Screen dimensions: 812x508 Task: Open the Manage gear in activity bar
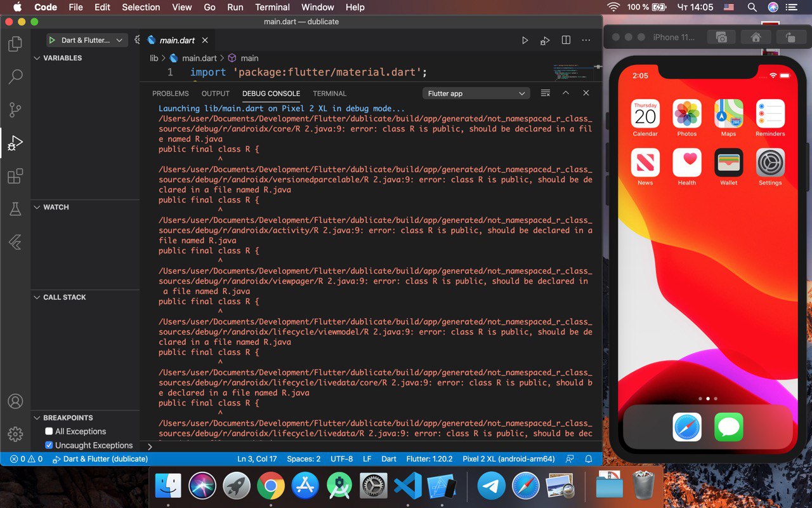(15, 434)
